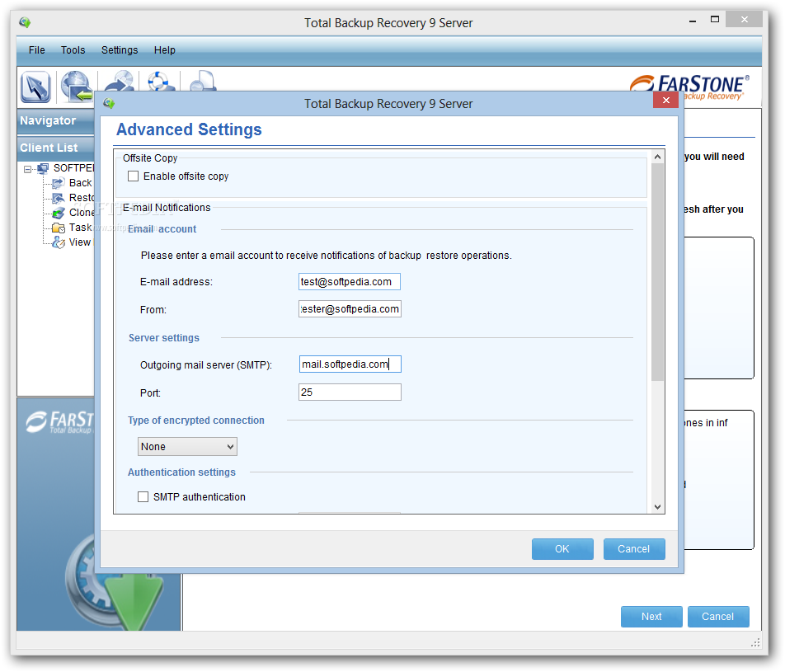The image size is (785, 672).
Task: Click Cancel in the main wizard window
Action: point(718,617)
